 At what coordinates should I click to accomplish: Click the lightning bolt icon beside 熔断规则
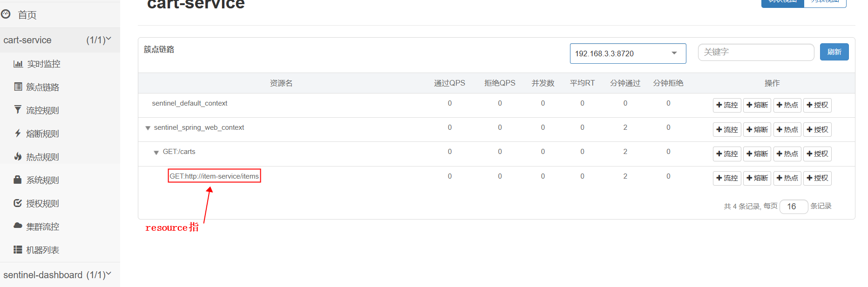tap(18, 133)
